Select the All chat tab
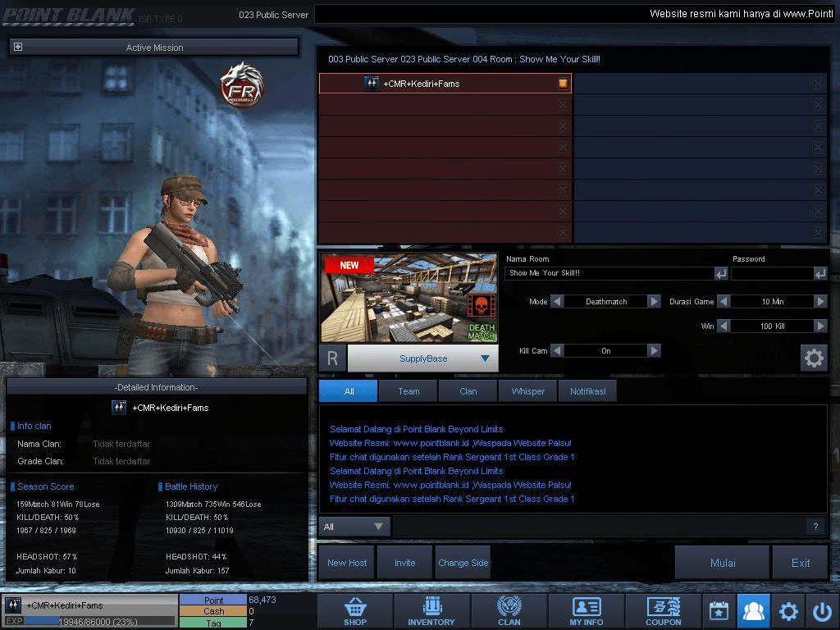Screen dimensions: 840x630 point(349,391)
